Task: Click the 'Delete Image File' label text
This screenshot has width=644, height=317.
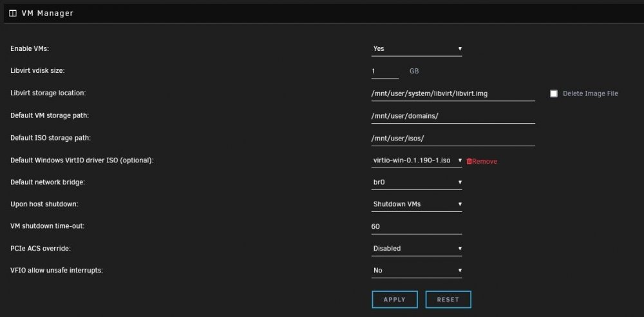Action: coord(590,93)
